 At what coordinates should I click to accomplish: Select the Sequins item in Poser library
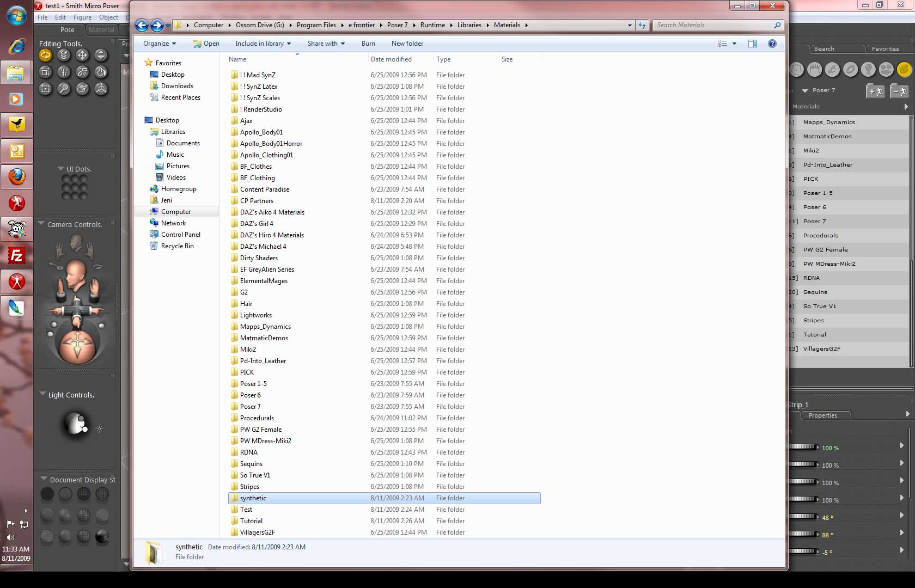849,292
